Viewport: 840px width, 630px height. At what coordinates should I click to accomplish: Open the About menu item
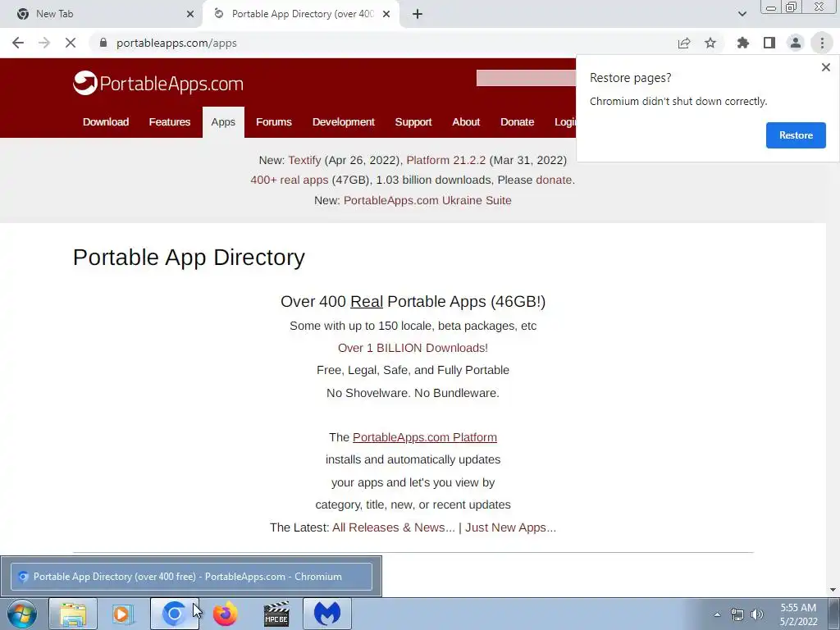click(466, 122)
